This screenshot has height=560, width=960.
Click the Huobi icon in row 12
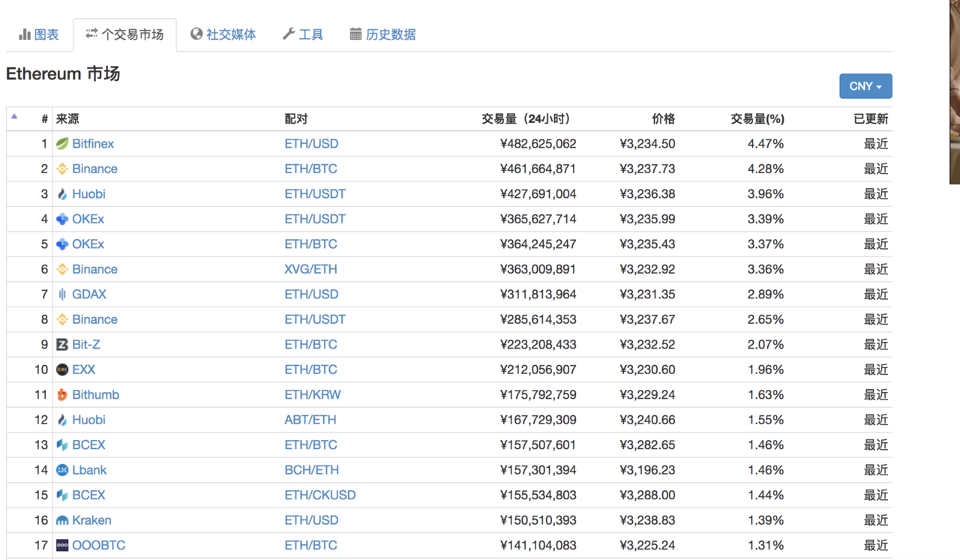click(x=62, y=420)
